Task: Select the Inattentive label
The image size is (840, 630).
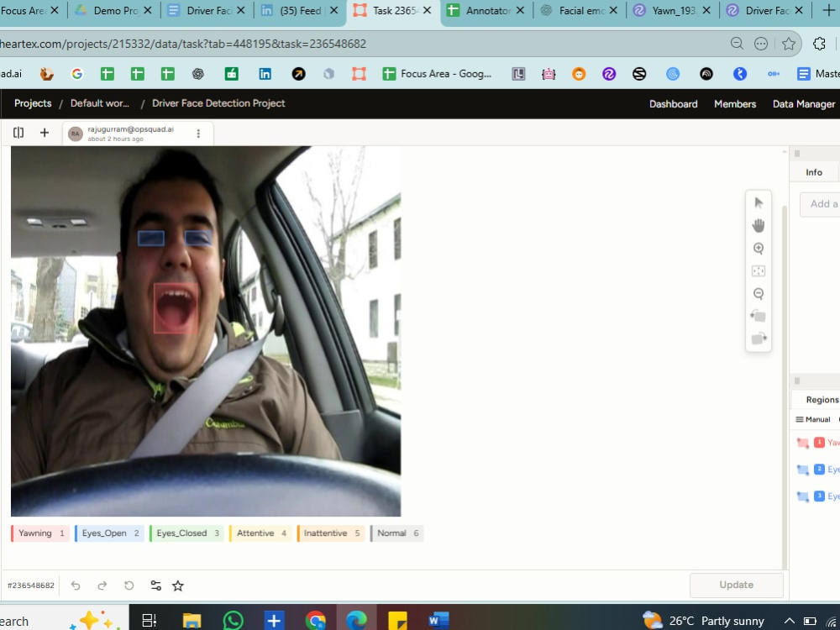Action: pyautogui.click(x=330, y=533)
